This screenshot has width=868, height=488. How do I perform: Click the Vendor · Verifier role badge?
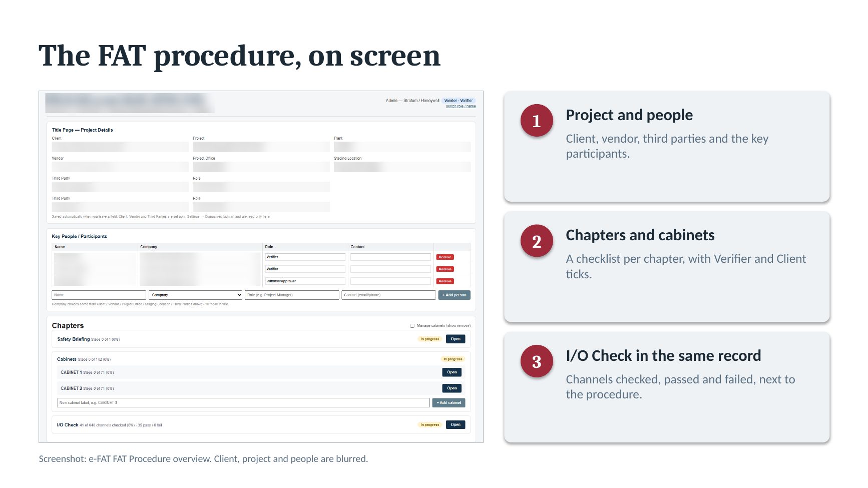tap(459, 101)
